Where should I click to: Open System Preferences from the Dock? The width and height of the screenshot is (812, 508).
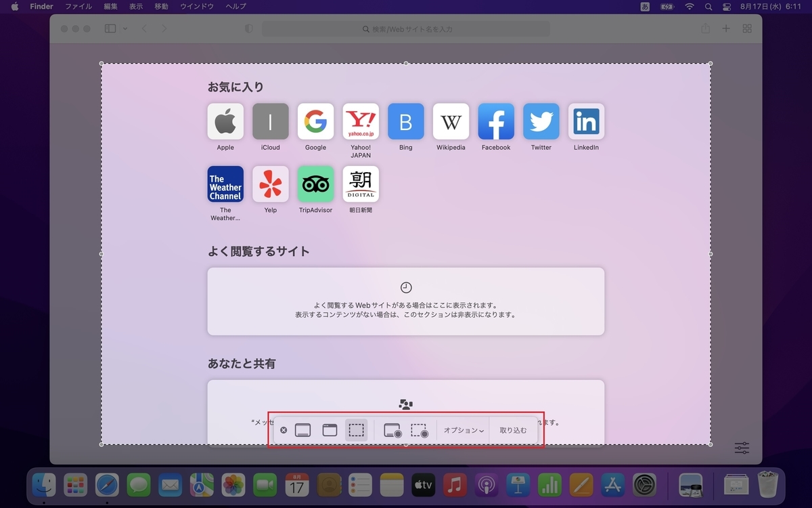coord(644,485)
